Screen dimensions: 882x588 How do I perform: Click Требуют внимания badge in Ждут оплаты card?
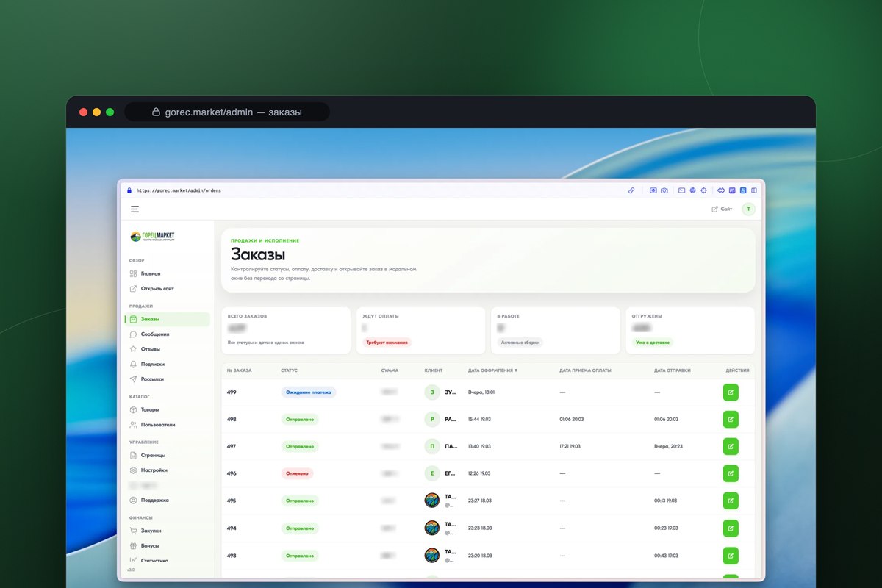coord(387,343)
